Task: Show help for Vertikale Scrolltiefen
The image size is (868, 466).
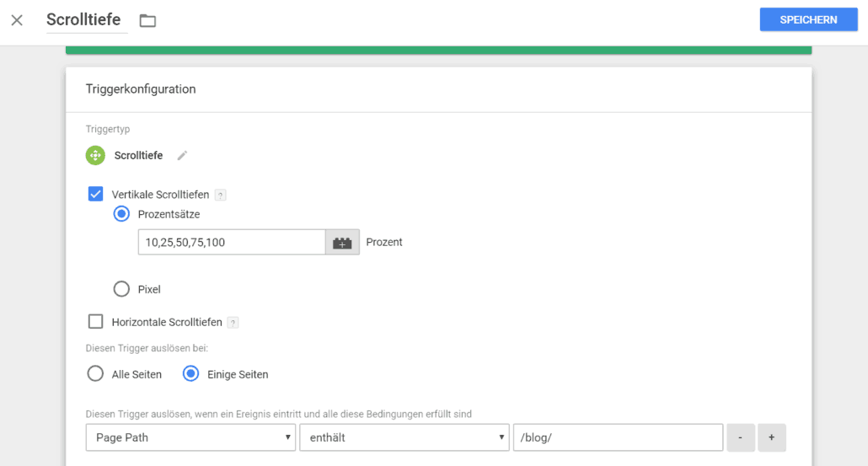Action: pyautogui.click(x=220, y=195)
